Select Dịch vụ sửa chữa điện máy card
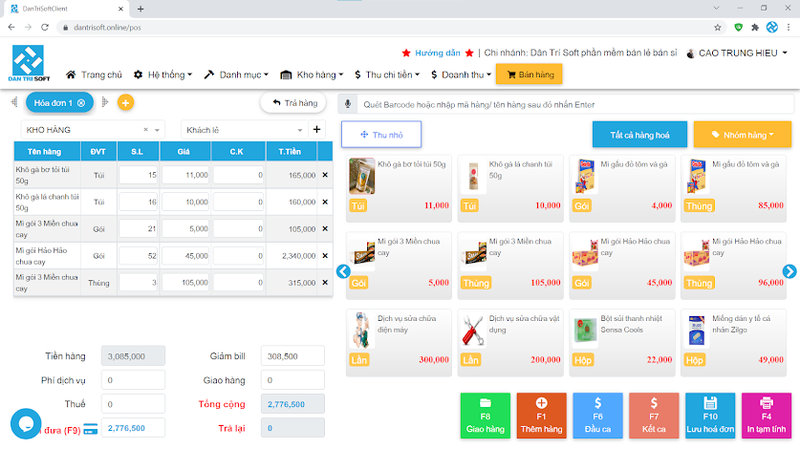 pos(398,342)
